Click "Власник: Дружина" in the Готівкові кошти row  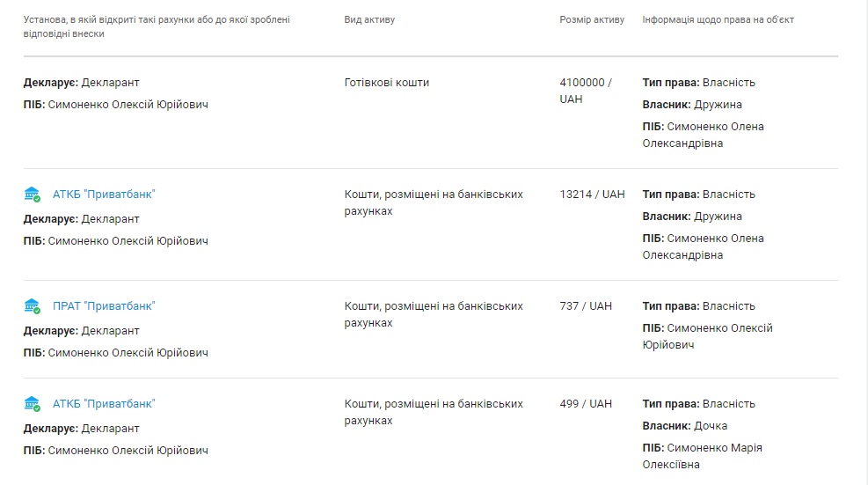pos(692,105)
